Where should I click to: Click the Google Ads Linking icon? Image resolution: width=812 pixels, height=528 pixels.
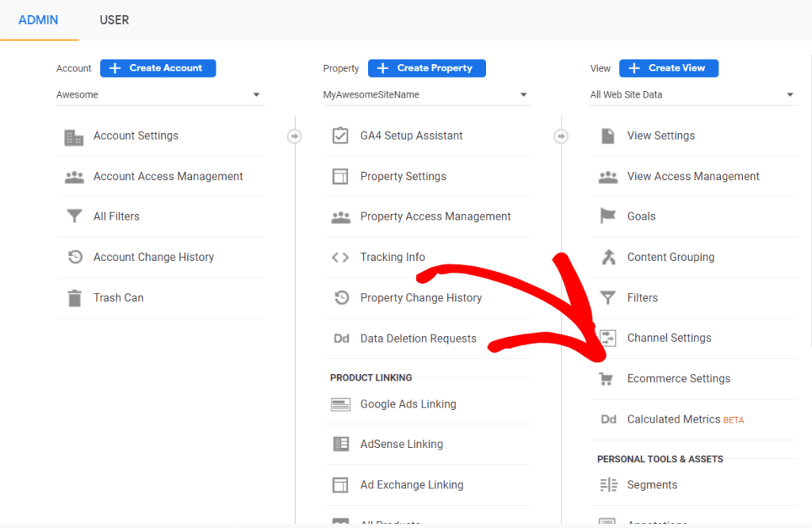click(341, 404)
